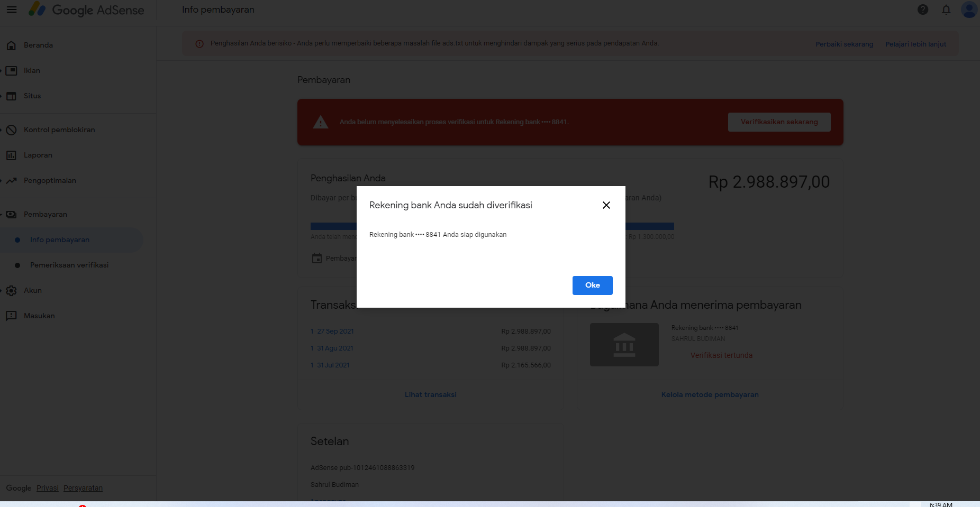Click the Masukan feedback icon

(11, 316)
